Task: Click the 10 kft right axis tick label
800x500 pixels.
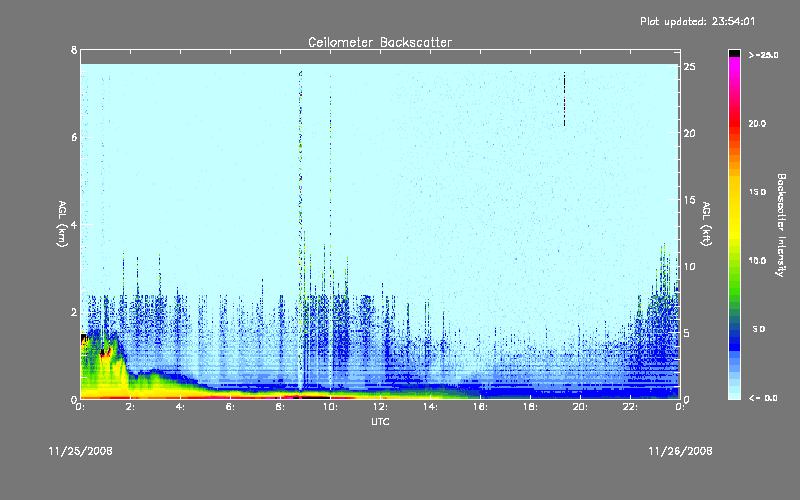Action: pyautogui.click(x=690, y=267)
